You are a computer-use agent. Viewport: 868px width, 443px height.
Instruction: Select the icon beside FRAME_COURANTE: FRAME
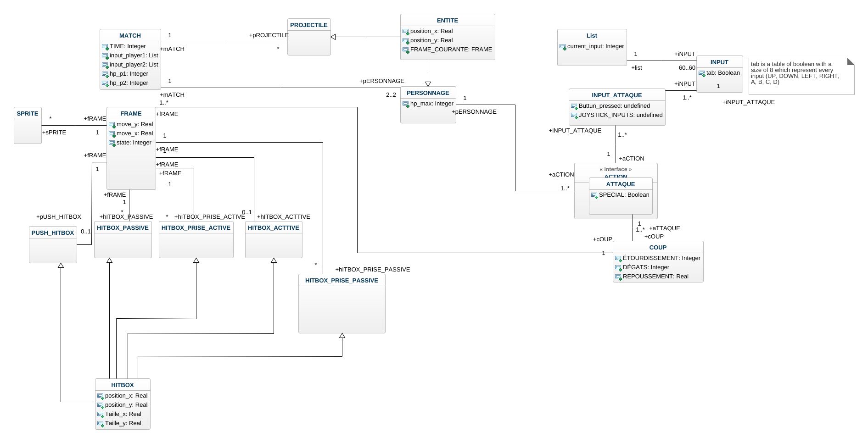[x=406, y=50]
